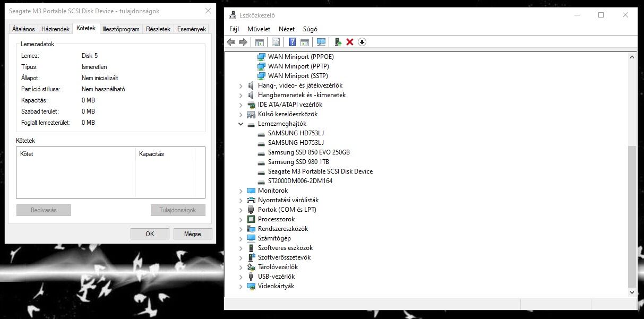The height and width of the screenshot is (319, 644).
Task: Click the WAN Miniport (SSTP) adapter icon
Action: coord(261,76)
